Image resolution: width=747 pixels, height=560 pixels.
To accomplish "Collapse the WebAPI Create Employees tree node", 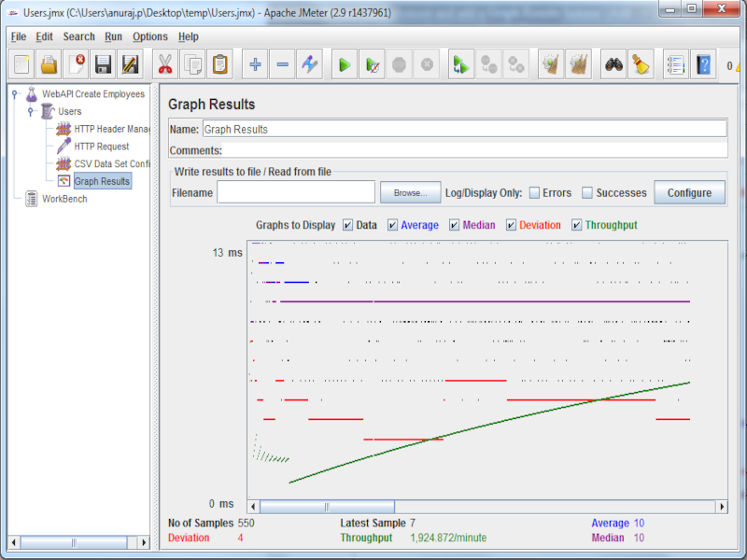I will [x=15, y=94].
